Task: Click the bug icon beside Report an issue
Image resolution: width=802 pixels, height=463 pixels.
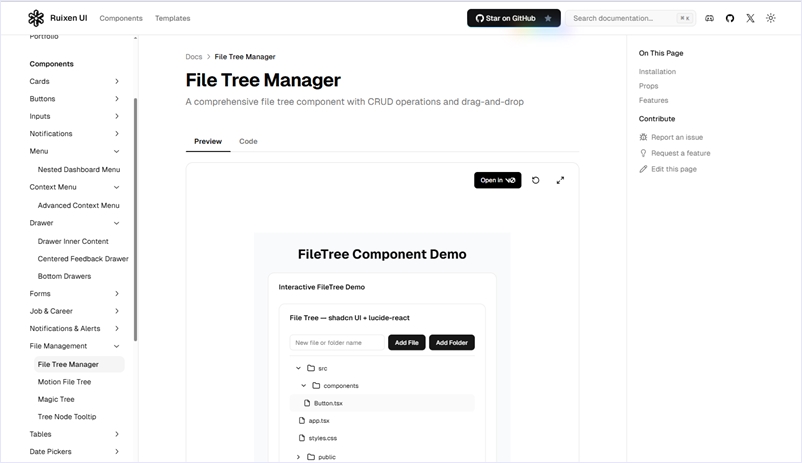Action: [x=643, y=137]
